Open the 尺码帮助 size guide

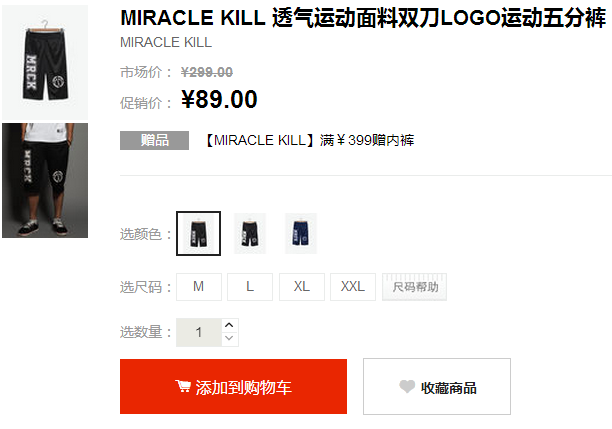pyautogui.click(x=415, y=287)
